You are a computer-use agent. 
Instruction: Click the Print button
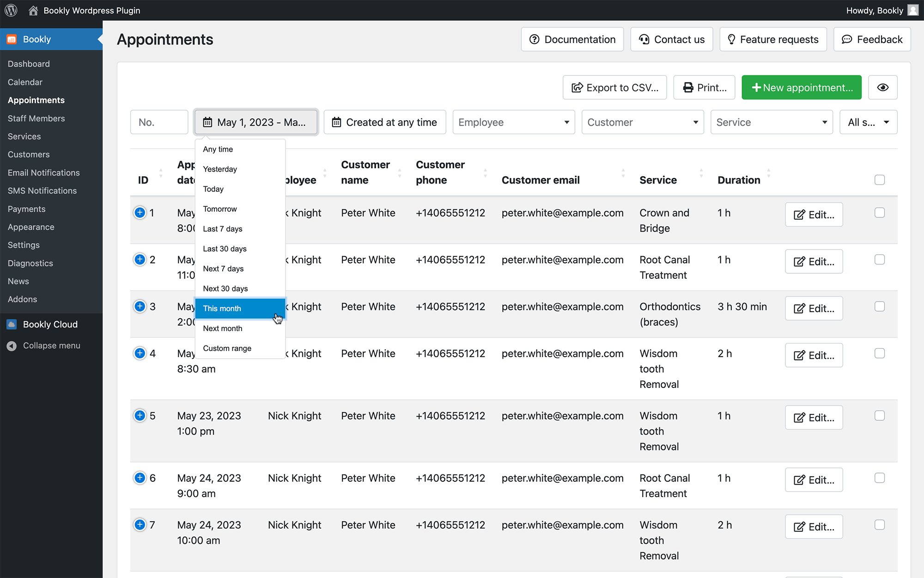tap(704, 87)
